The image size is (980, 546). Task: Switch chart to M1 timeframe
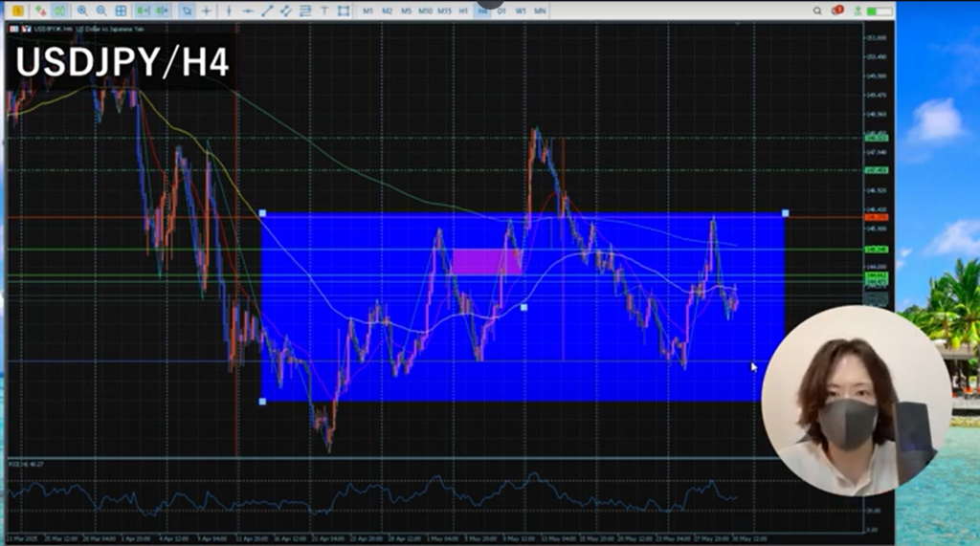[368, 11]
